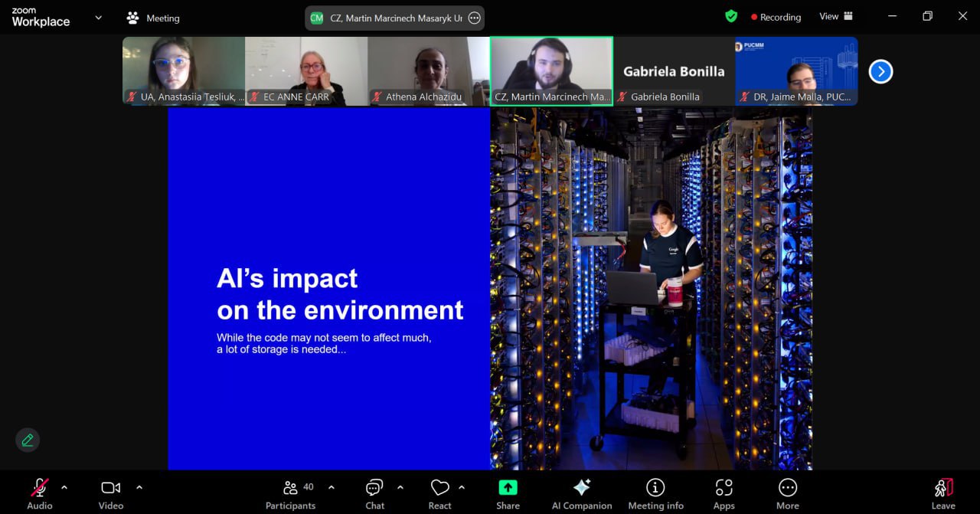Expand the Zoom Workplace dropdown chevron
Image resolution: width=980 pixels, height=514 pixels.
point(98,18)
